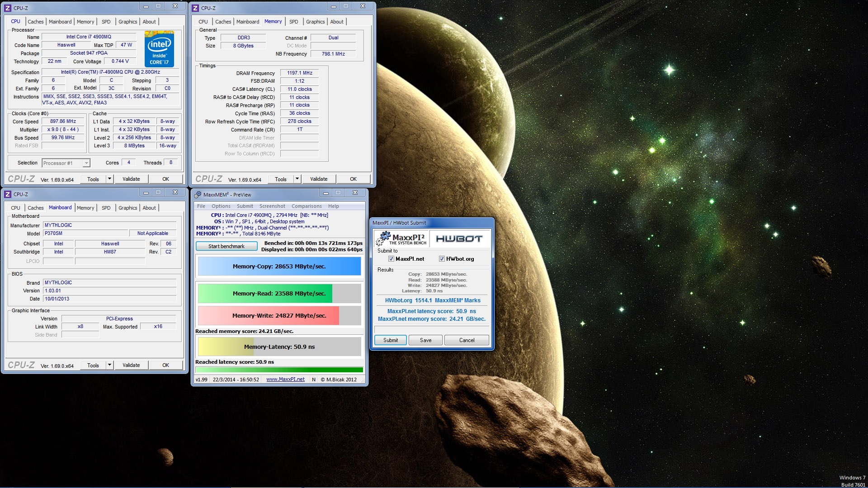Click the Specification field i7-4900MQ CPU
Viewport: 868px width, 488px height.
(x=110, y=72)
